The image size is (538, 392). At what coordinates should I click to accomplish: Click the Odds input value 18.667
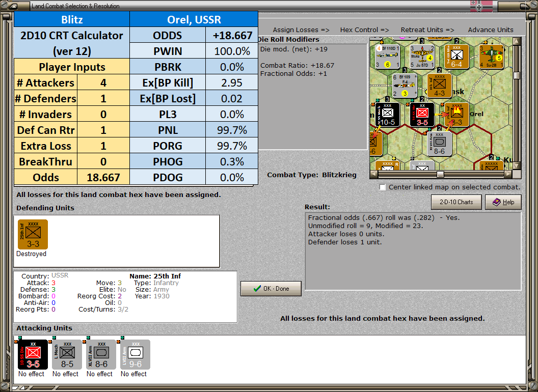tap(103, 177)
